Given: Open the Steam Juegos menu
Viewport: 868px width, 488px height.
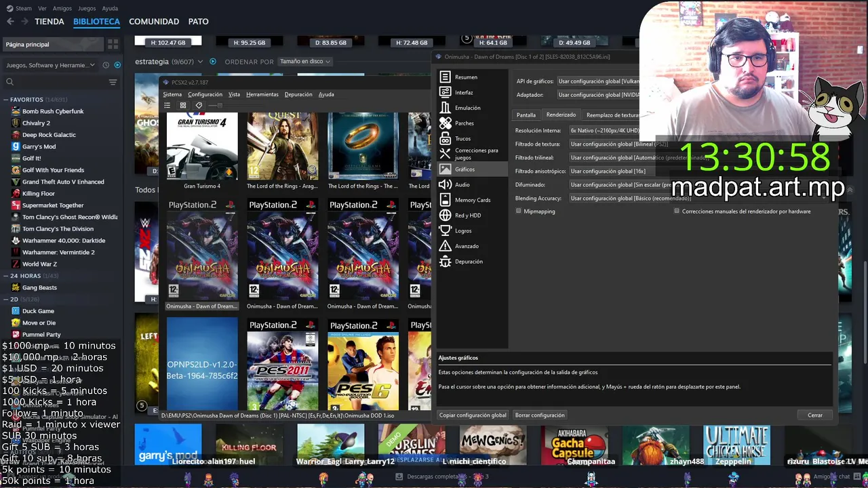Looking at the screenshot, I should pyautogui.click(x=87, y=8).
